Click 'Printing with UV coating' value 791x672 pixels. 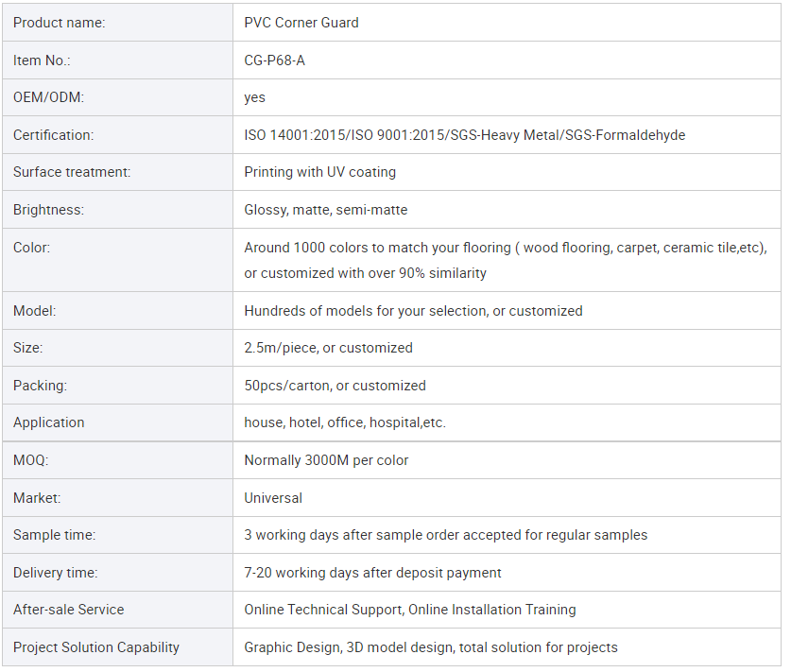coord(319,172)
